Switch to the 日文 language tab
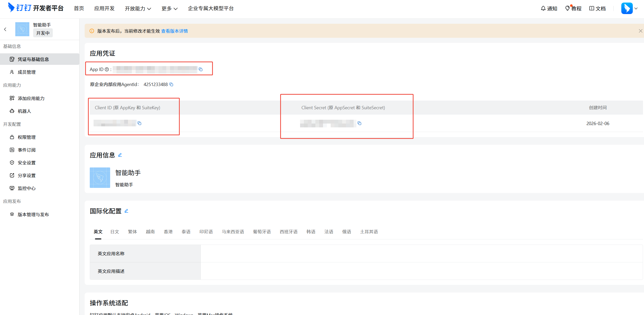644x315 pixels. (x=115, y=232)
